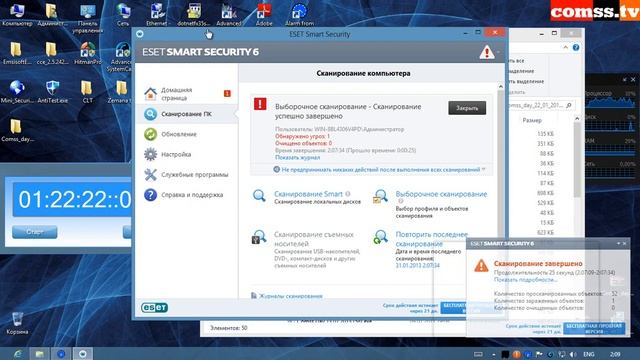Open the Mini_Securi... desktop icon
This screenshot has height=360, width=640.
click(17, 91)
